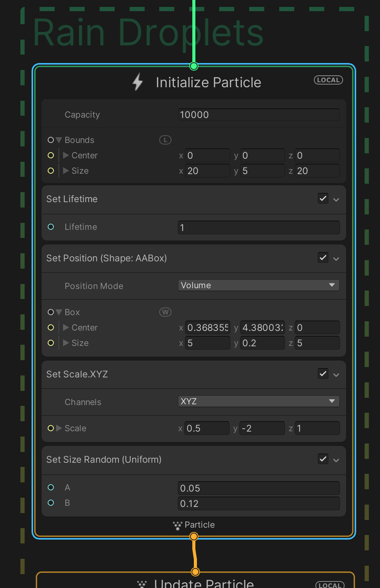Image resolution: width=380 pixels, height=588 pixels.
Task: Click the Scale input port circle
Action: pyautogui.click(x=51, y=428)
